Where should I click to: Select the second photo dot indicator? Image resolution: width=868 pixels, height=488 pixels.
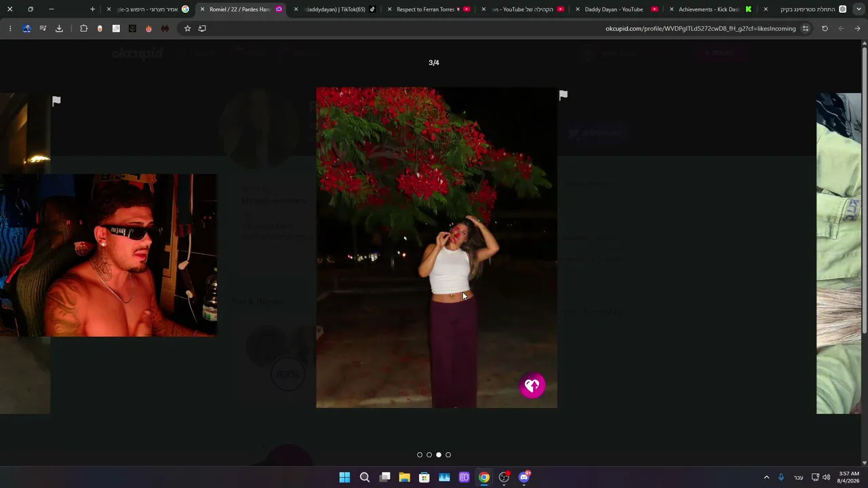(x=429, y=455)
